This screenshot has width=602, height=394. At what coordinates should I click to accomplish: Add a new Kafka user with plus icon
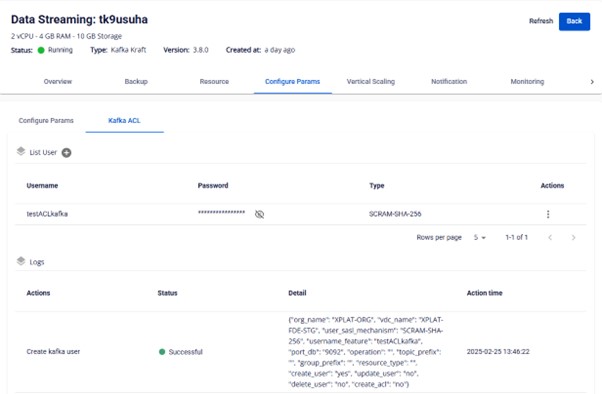pos(66,153)
